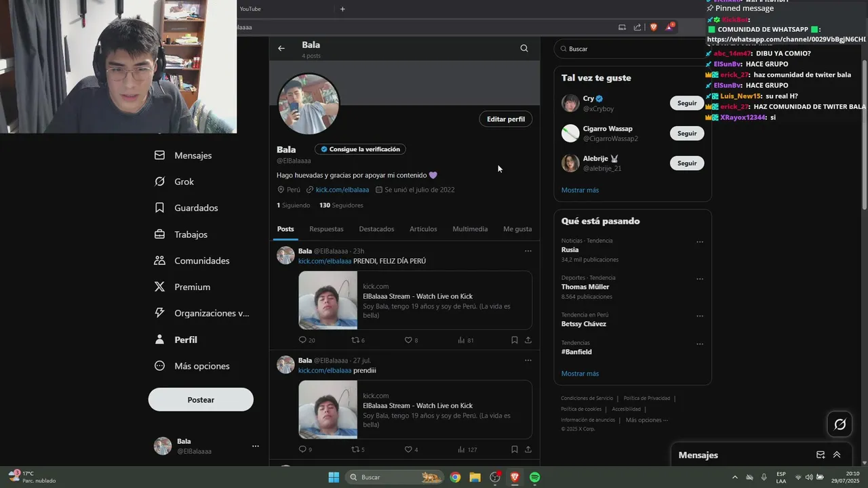Compose new message icon in Mensajes drawer

[x=821, y=455]
